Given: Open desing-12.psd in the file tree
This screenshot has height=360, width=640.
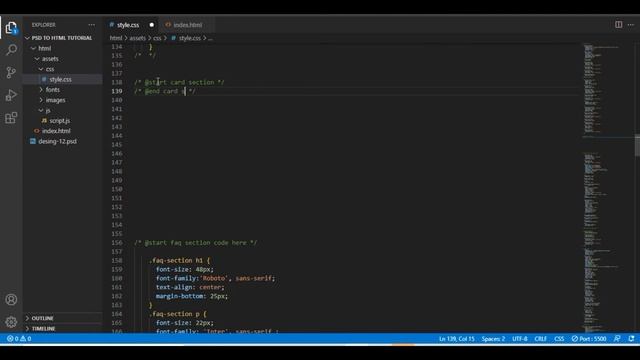Looking at the screenshot, I should 57,141.
